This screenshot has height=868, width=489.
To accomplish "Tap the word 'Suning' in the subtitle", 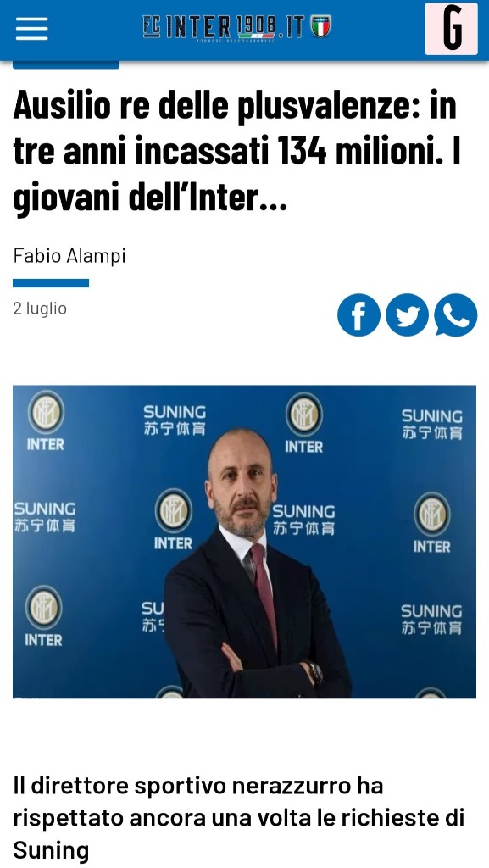I will point(51,849).
